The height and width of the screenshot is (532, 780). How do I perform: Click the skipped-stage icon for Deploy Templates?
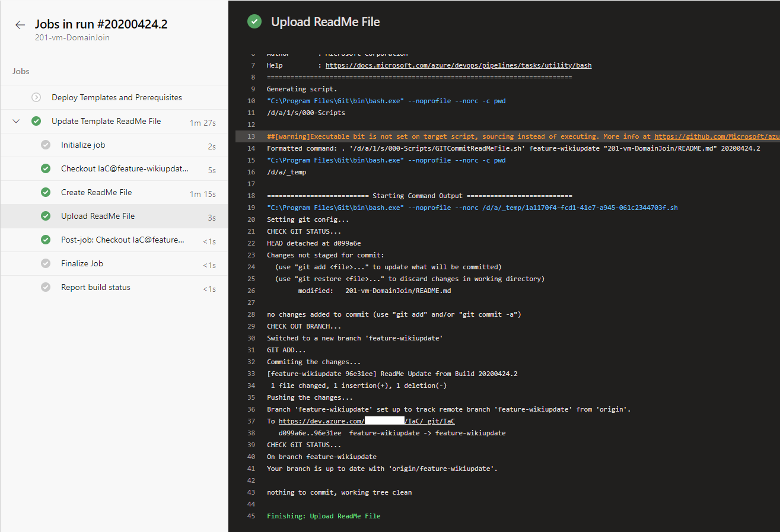(36, 97)
